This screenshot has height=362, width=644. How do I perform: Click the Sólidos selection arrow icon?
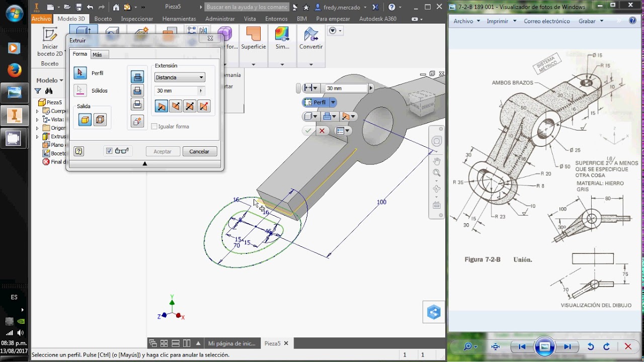pyautogui.click(x=80, y=90)
